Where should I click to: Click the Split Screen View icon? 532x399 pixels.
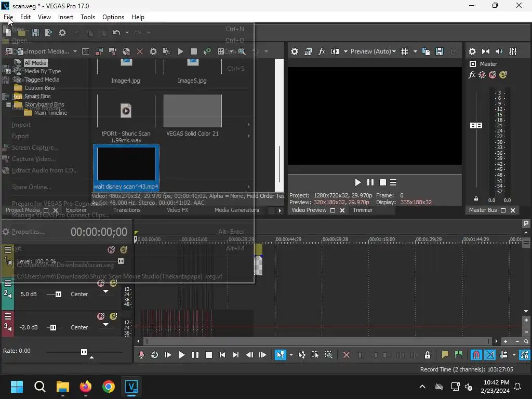[335, 51]
